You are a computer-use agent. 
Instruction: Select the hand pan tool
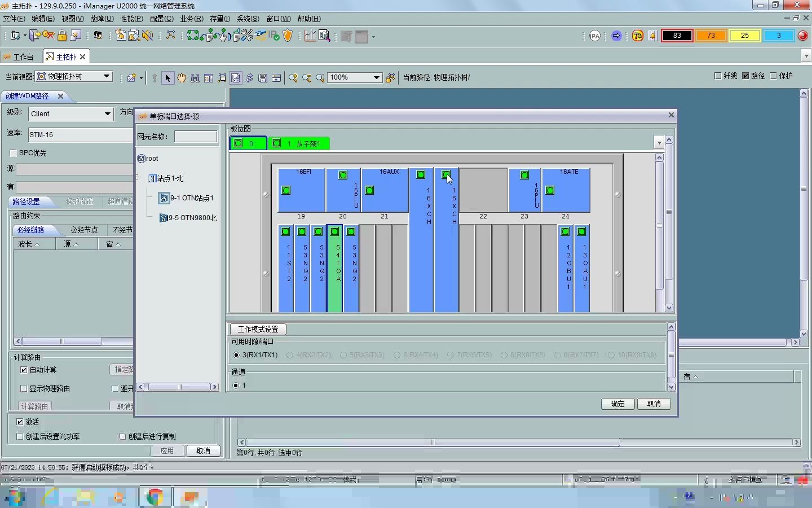point(182,78)
